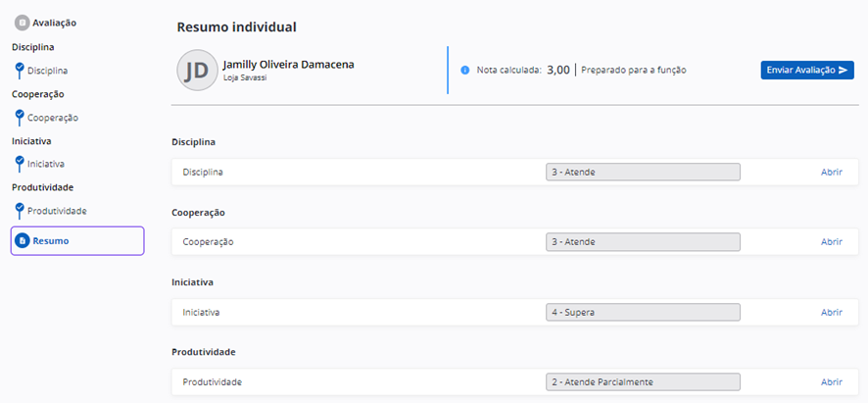Click the '3 - Atende' Disciplina field

(x=643, y=172)
